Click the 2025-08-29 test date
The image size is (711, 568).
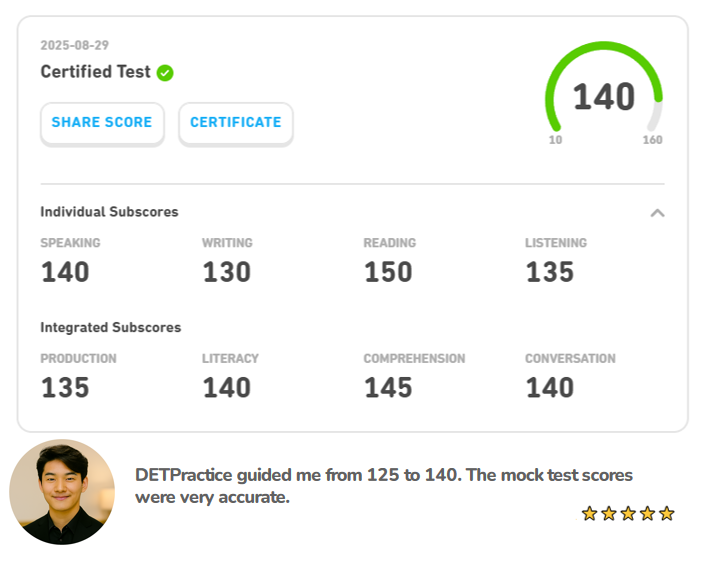point(75,45)
